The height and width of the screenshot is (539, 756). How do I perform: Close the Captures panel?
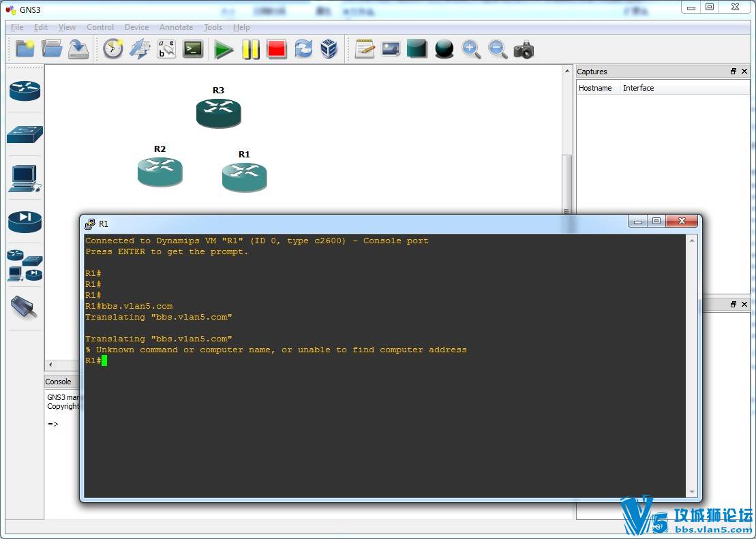744,72
